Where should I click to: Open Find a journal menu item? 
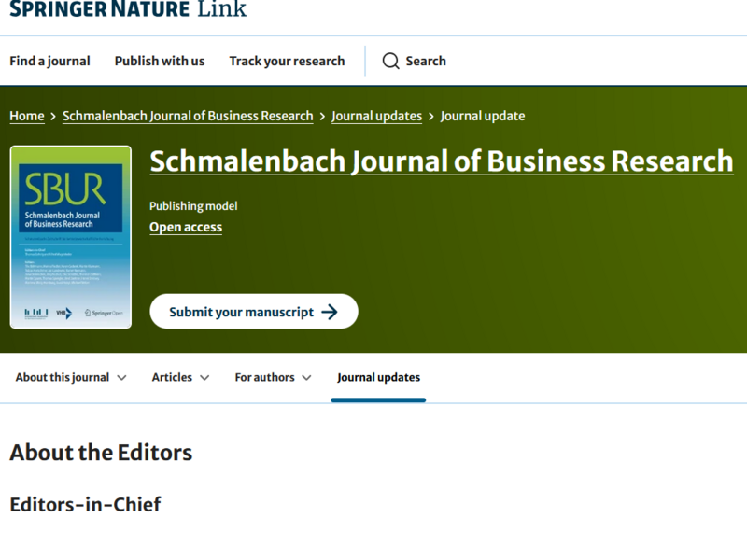49,61
